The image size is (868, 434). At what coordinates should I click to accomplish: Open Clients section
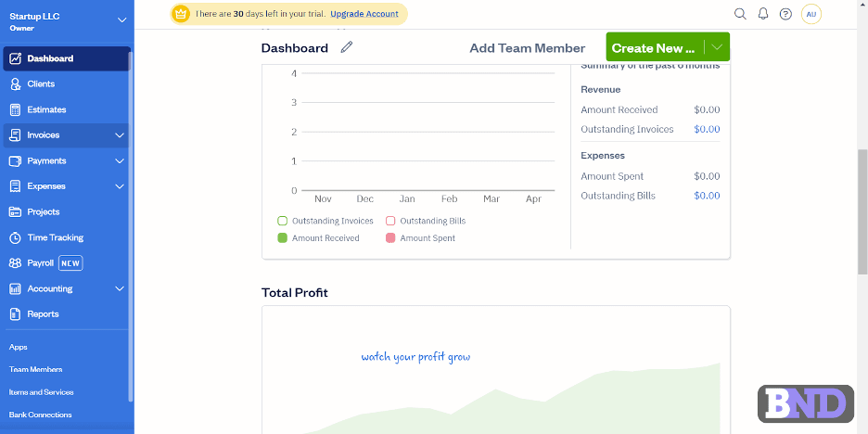[67, 84]
